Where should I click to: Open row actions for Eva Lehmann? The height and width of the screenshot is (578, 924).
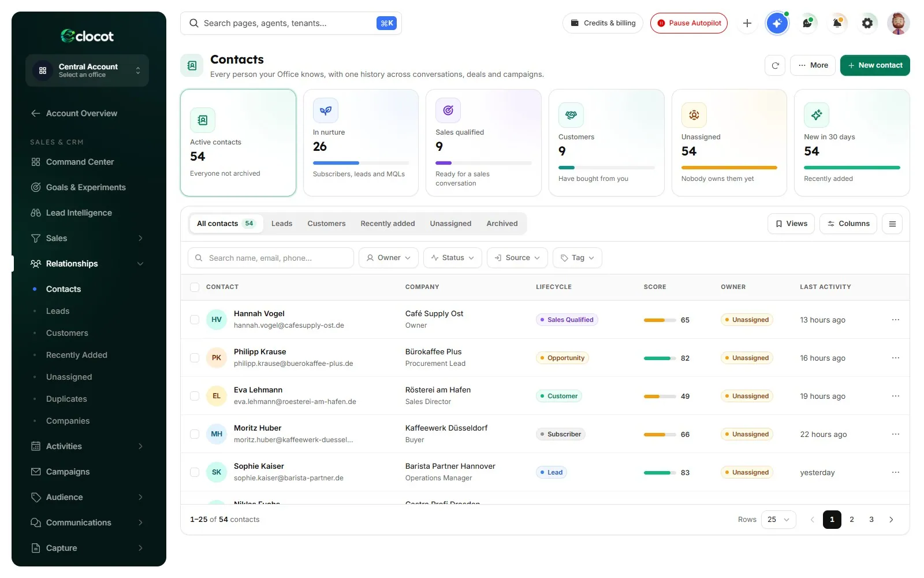point(896,396)
